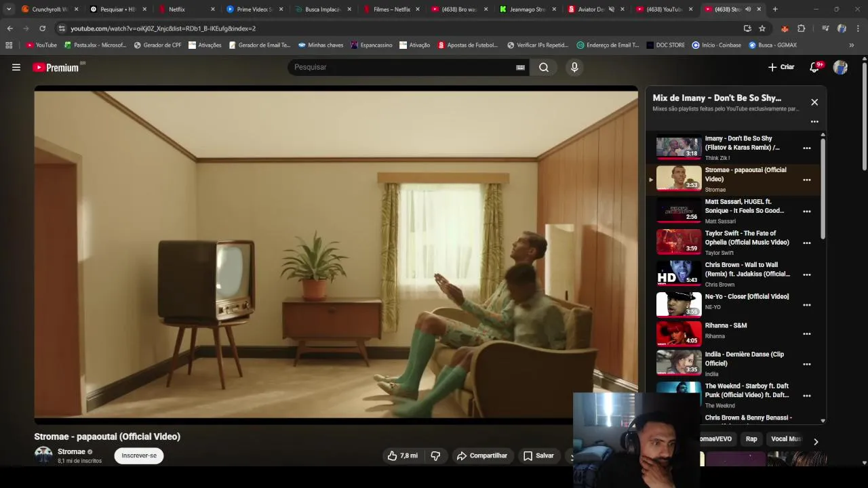The height and width of the screenshot is (488, 868).
Task: Unmute the Aviator tab audio icon
Action: [x=611, y=9]
